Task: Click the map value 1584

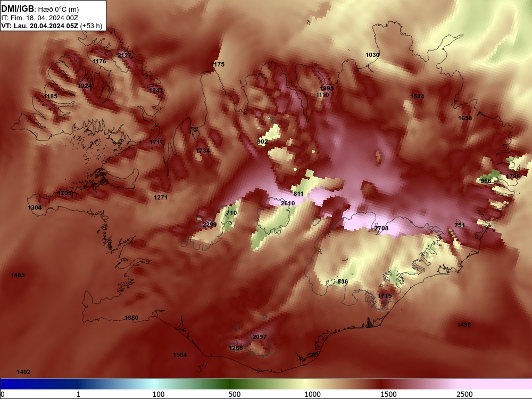Action: coord(417,96)
